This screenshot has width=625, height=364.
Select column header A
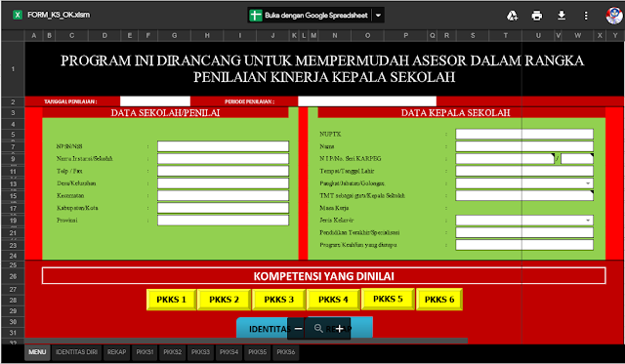[34, 35]
